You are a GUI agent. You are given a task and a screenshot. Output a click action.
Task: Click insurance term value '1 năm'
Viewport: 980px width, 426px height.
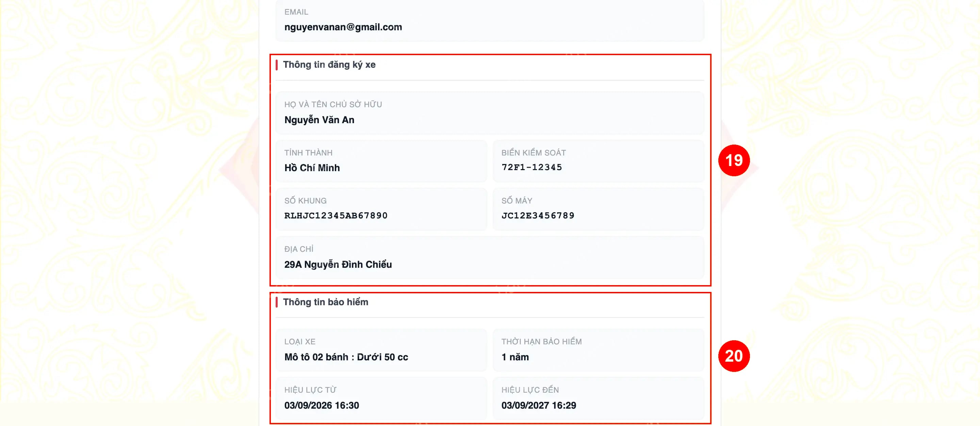tap(515, 357)
